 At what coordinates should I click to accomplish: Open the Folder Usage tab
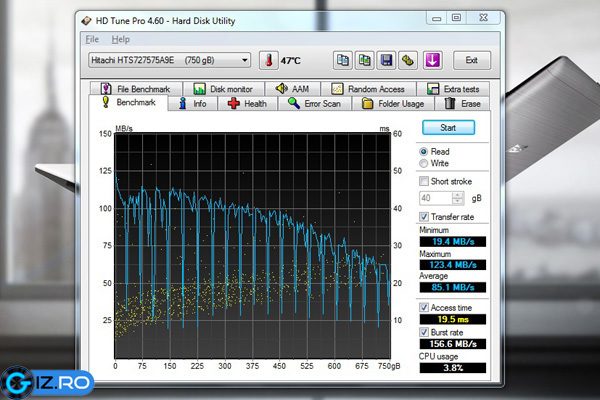(x=393, y=103)
